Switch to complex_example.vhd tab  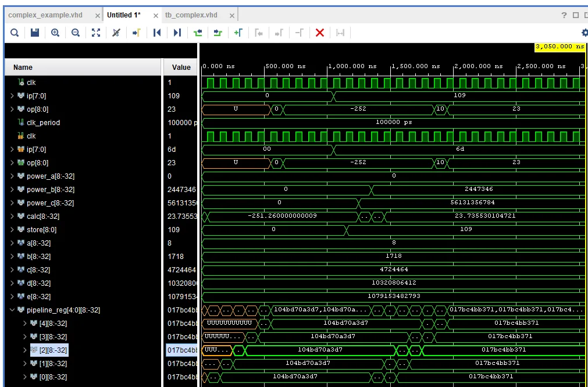click(x=46, y=15)
